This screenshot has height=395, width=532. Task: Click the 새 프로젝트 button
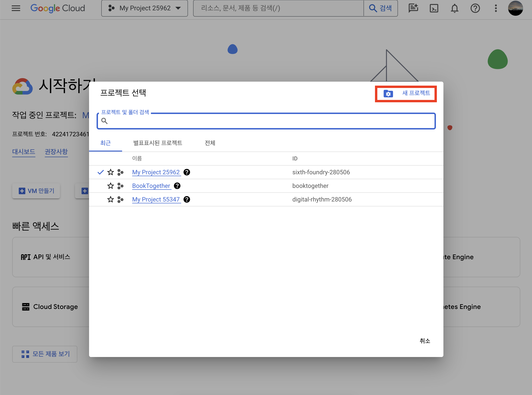(406, 94)
